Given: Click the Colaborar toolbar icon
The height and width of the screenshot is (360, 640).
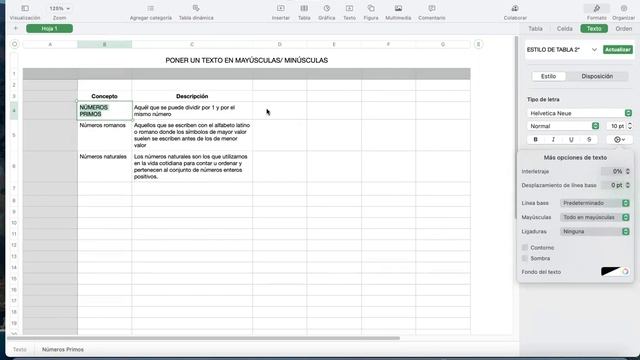Looking at the screenshot, I should 515,9.
